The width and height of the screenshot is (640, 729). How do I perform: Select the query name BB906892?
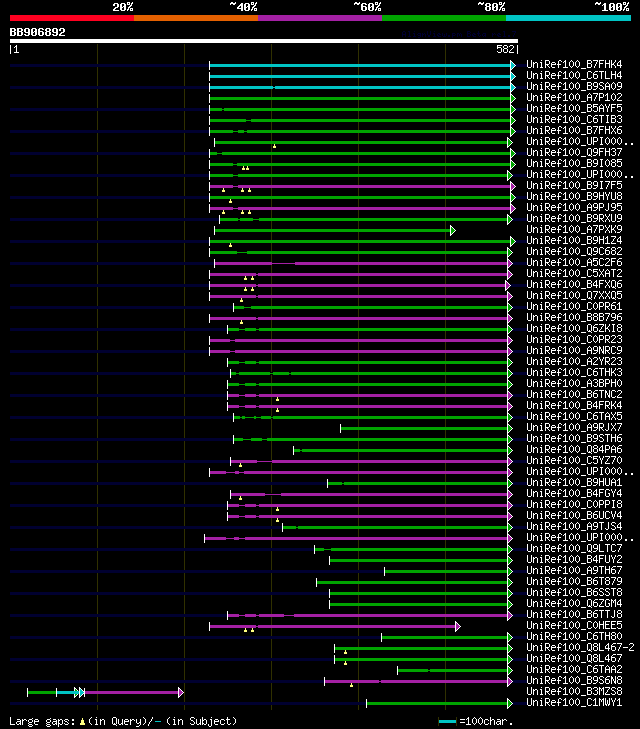pyautogui.click(x=38, y=32)
